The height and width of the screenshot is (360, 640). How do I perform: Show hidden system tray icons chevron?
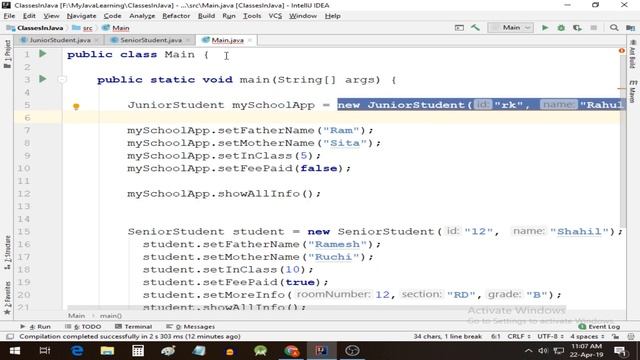pyautogui.click(x=529, y=351)
